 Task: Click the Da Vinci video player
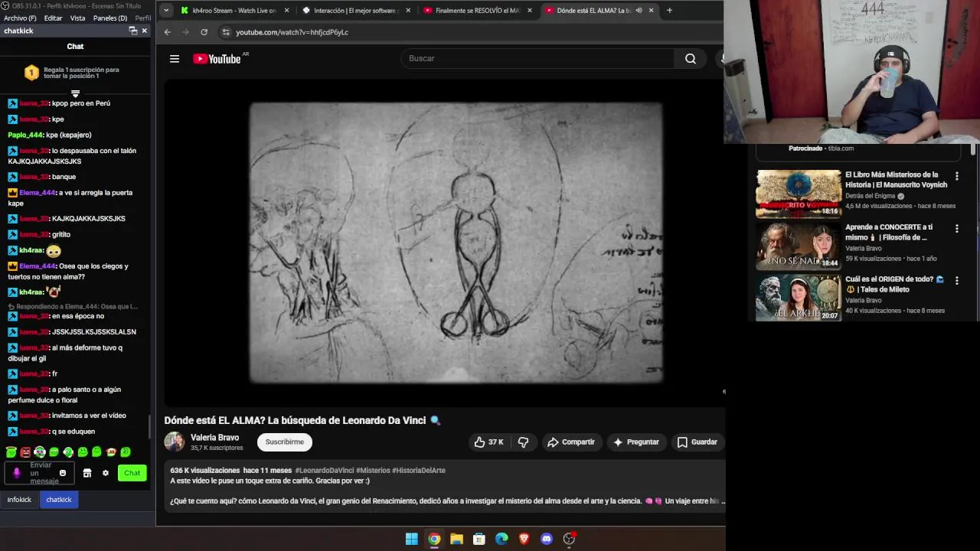[x=444, y=243]
